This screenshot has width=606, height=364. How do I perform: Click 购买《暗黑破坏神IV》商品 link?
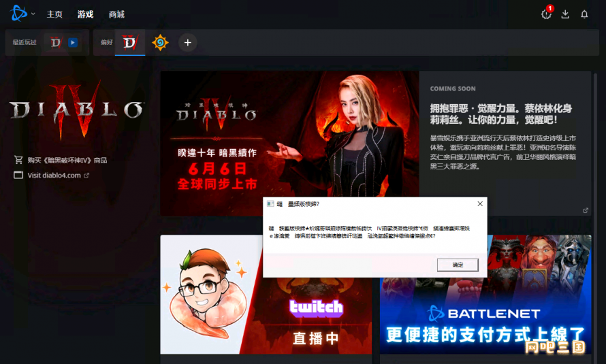click(67, 160)
